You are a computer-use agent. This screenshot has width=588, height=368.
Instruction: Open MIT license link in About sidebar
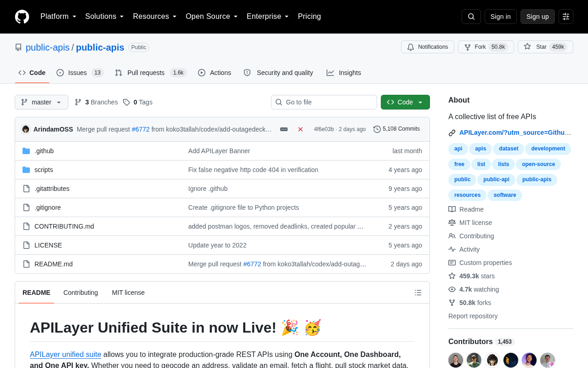[470, 223]
